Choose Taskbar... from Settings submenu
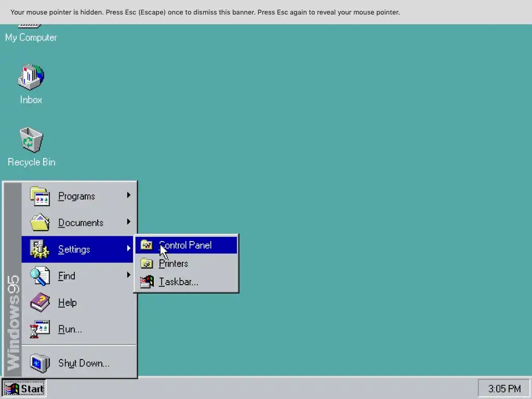The width and height of the screenshot is (532, 399). [186, 282]
